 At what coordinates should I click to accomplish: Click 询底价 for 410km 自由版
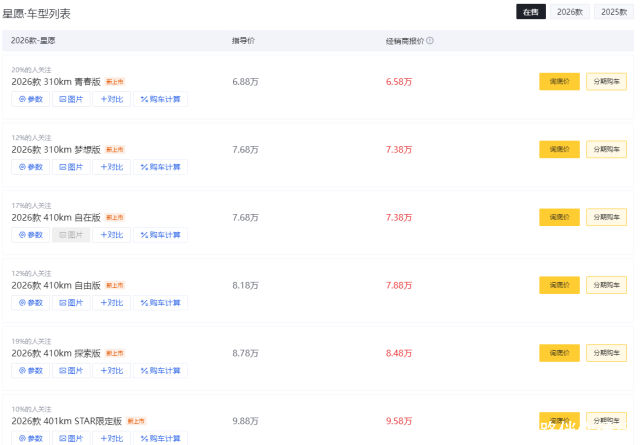point(559,285)
